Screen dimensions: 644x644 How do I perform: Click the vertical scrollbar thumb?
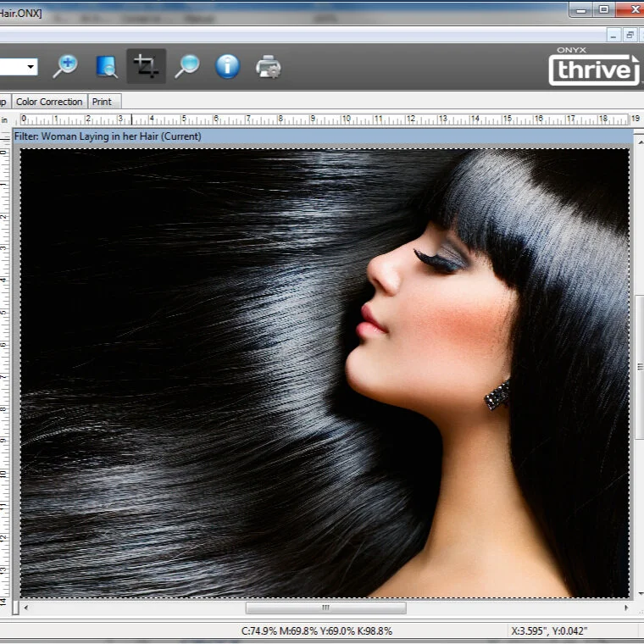(640, 367)
